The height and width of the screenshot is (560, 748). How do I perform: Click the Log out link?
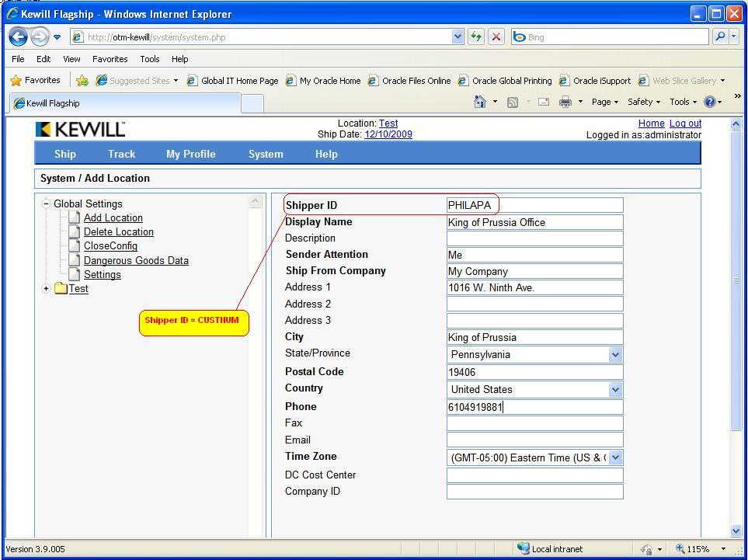click(x=685, y=123)
